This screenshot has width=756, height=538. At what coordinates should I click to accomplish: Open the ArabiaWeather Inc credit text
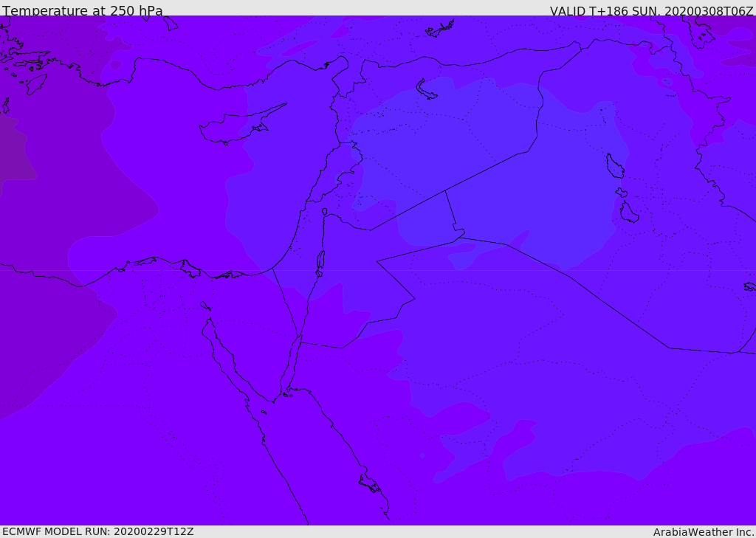click(703, 532)
